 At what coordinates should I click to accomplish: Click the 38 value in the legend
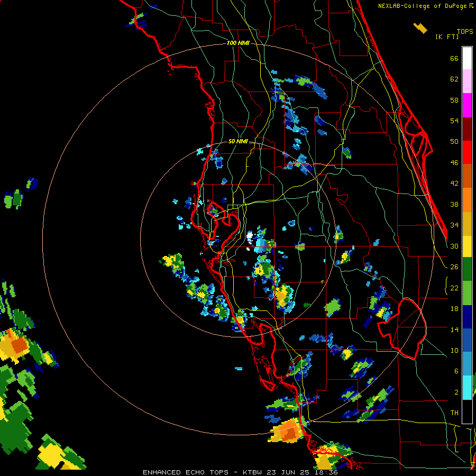click(x=454, y=204)
